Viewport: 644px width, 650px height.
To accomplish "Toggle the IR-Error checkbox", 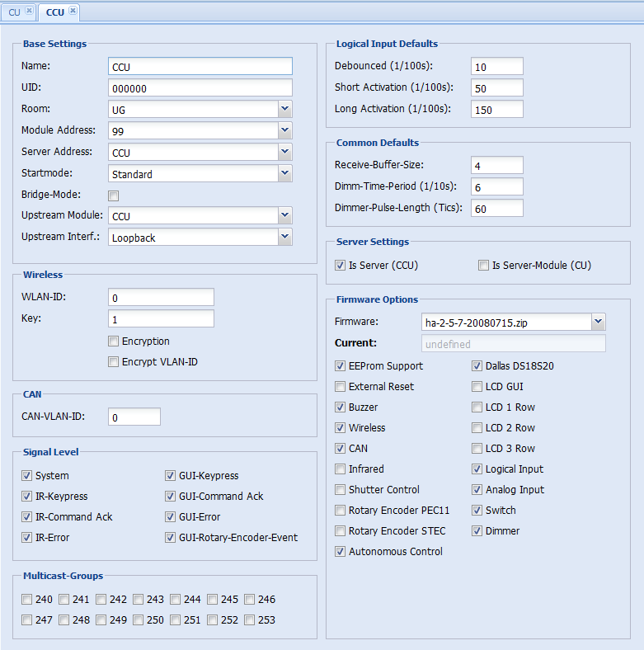I will pyautogui.click(x=27, y=538).
